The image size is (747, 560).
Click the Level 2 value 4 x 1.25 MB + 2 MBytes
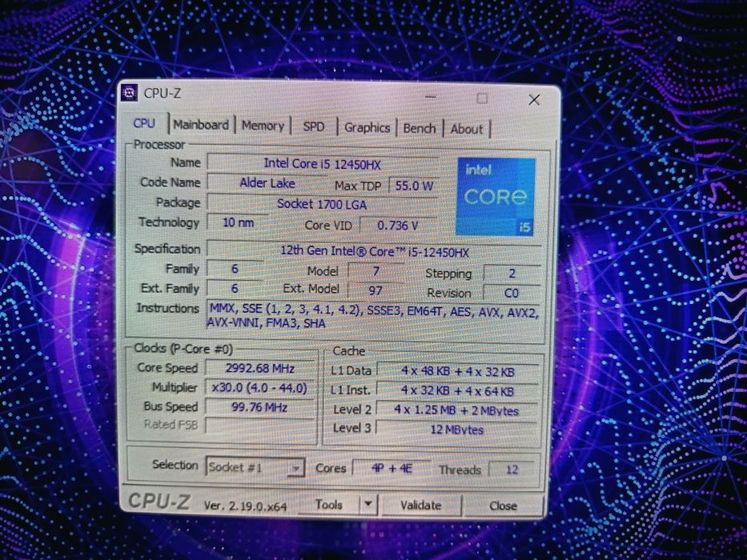(x=456, y=410)
